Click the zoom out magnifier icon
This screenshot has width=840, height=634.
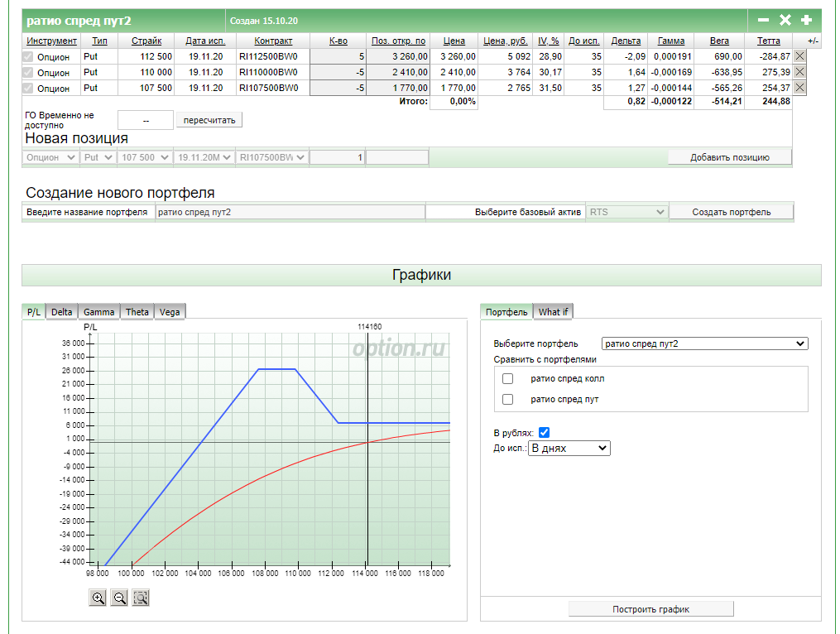tap(119, 598)
